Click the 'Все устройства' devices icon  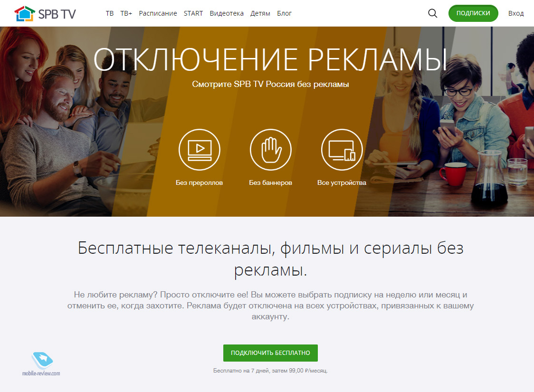(x=342, y=150)
